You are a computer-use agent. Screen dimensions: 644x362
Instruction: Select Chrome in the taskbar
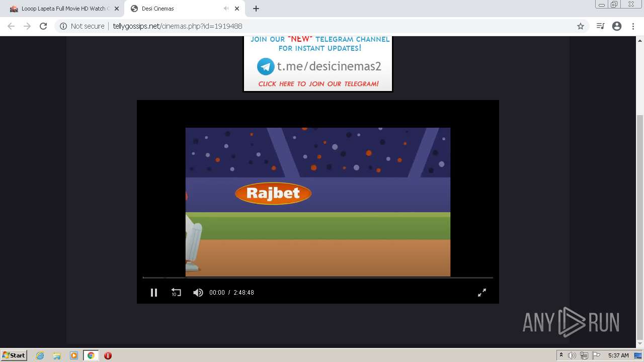pos(91,355)
